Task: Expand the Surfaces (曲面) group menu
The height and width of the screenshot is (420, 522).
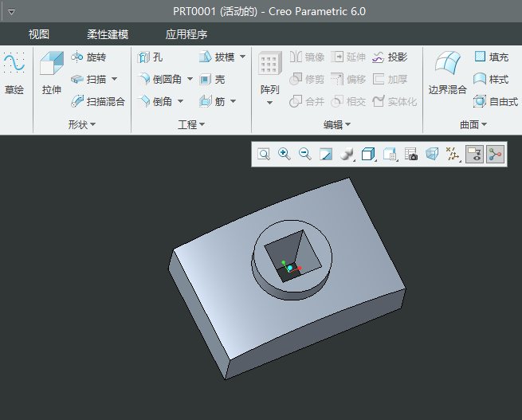Action: tap(473, 125)
